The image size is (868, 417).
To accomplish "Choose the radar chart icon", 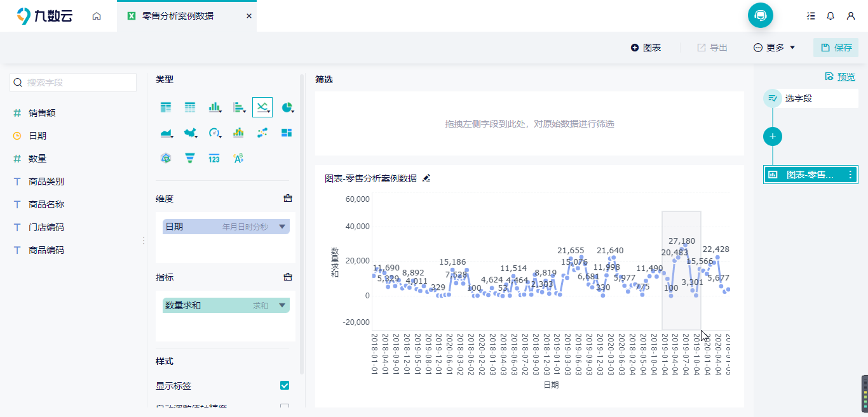I will [165, 158].
